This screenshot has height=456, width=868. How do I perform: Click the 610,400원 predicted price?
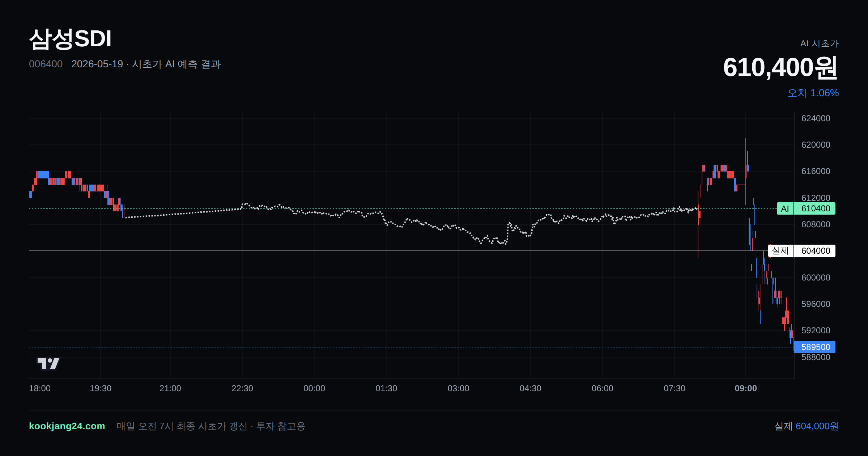tap(780, 67)
